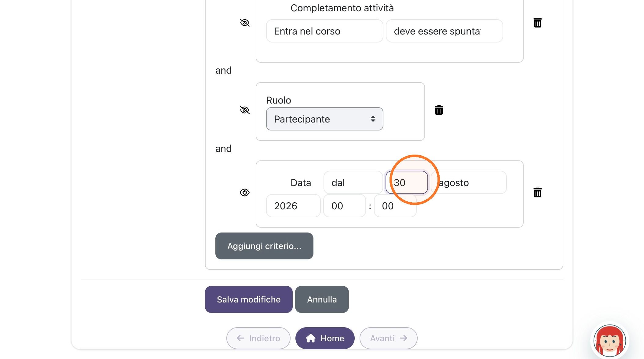
Task: Open the agosto month dropdown
Action: pos(469,182)
